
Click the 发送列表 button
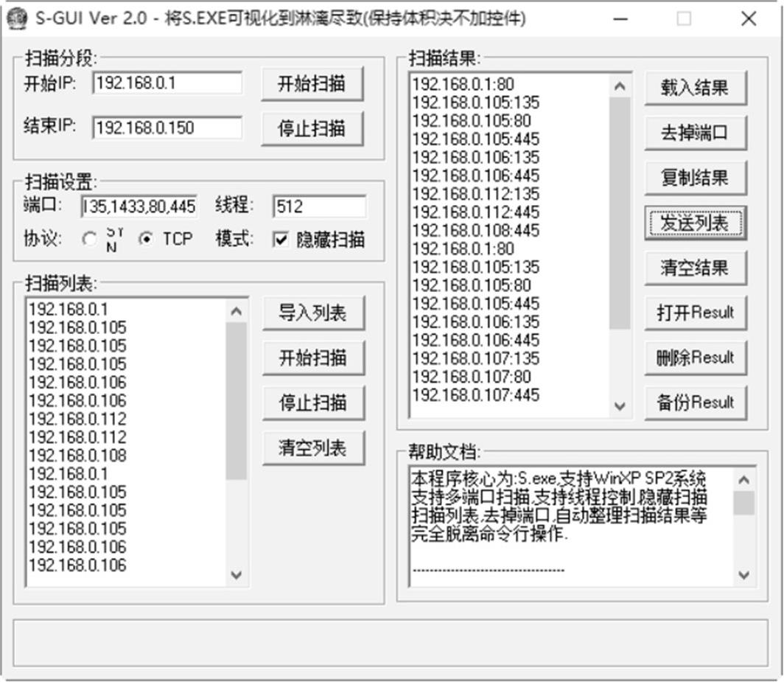[x=696, y=223]
